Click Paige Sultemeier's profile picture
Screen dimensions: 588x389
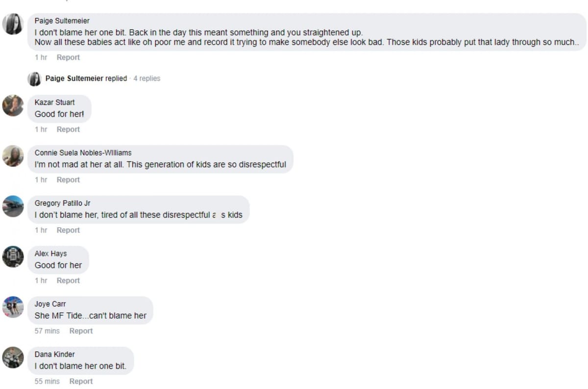click(x=13, y=24)
